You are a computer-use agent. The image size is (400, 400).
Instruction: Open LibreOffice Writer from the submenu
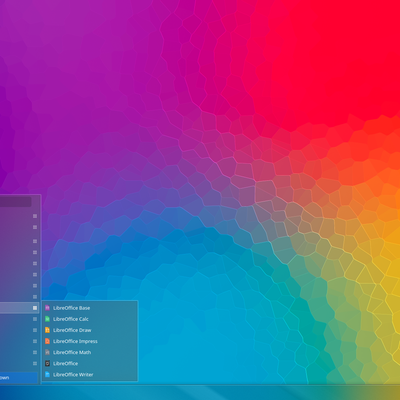90,374
